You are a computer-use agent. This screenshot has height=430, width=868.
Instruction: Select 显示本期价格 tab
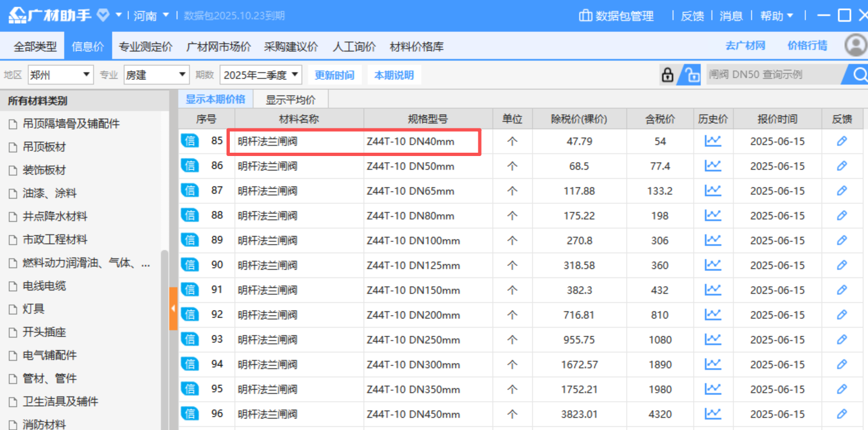pyautogui.click(x=215, y=99)
